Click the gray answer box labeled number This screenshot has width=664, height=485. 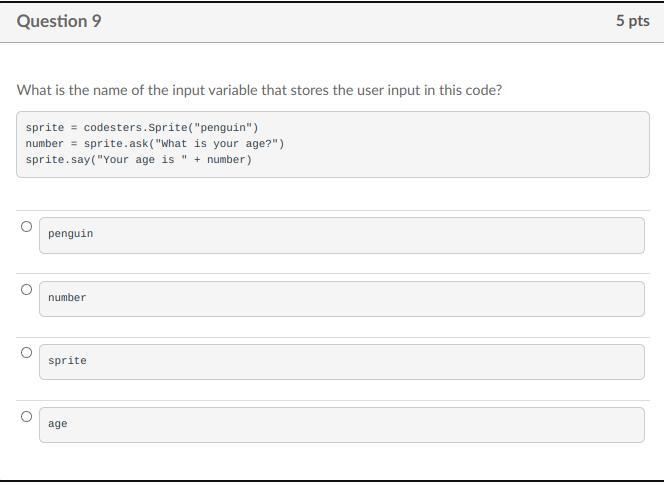342,298
